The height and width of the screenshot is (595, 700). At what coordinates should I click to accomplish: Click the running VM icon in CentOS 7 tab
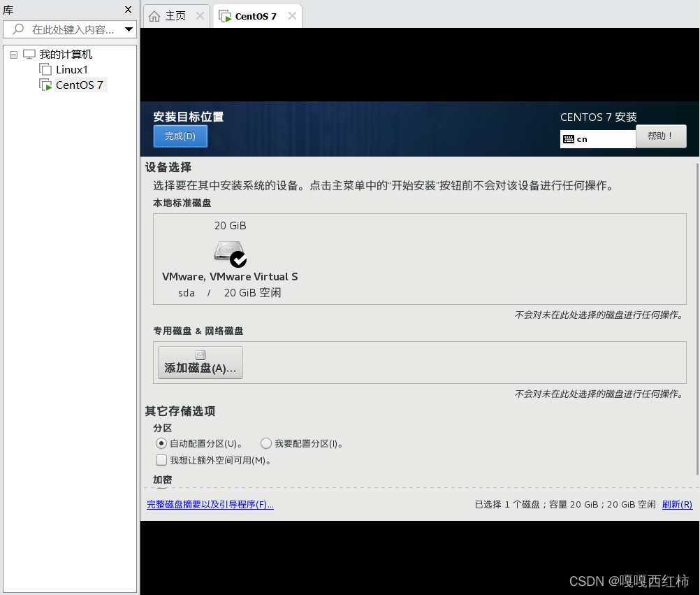coord(225,16)
